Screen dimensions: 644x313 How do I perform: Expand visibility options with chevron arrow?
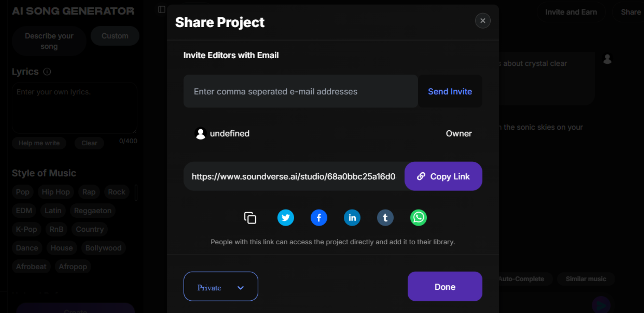(241, 288)
